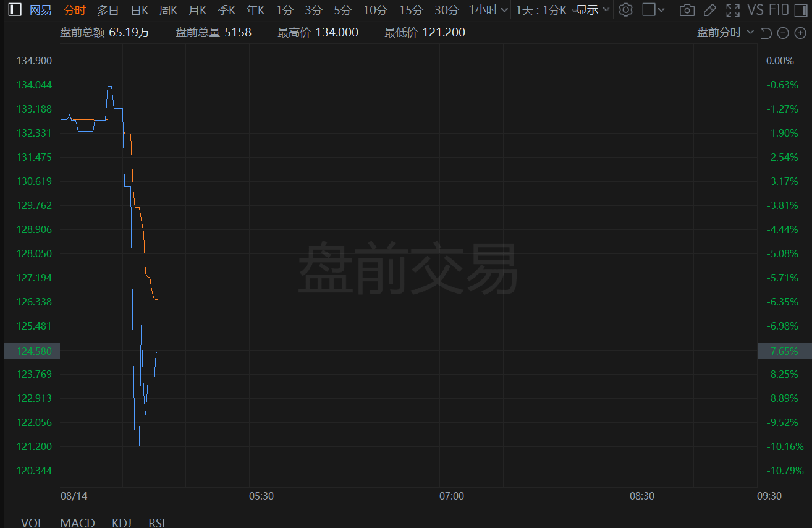
Task: Click the 124.580 current price label
Action: [32, 351]
